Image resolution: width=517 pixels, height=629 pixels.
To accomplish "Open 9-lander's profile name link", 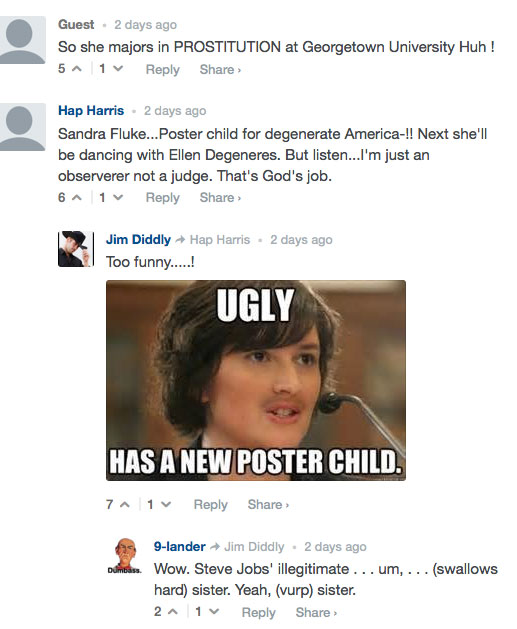I will pyautogui.click(x=179, y=546).
